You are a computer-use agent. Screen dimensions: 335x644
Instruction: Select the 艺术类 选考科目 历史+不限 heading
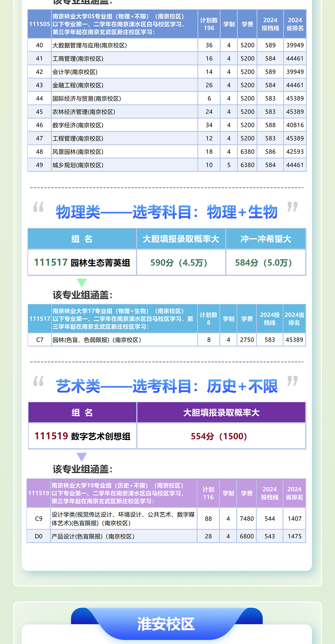(167, 386)
